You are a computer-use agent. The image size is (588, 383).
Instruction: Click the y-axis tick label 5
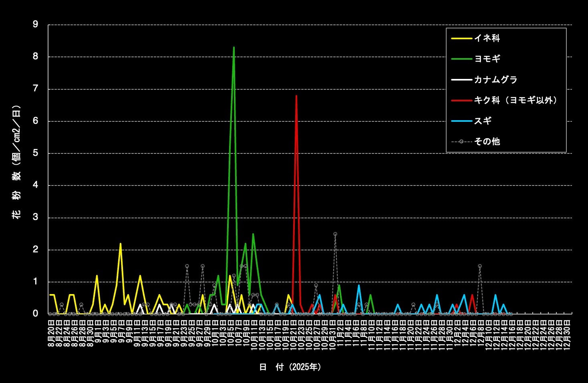[x=36, y=153]
